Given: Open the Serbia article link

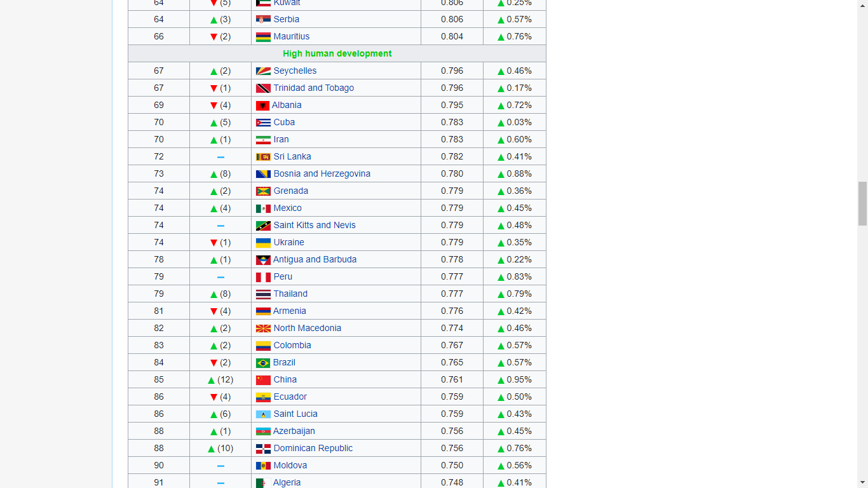Looking at the screenshot, I should click(x=287, y=20).
